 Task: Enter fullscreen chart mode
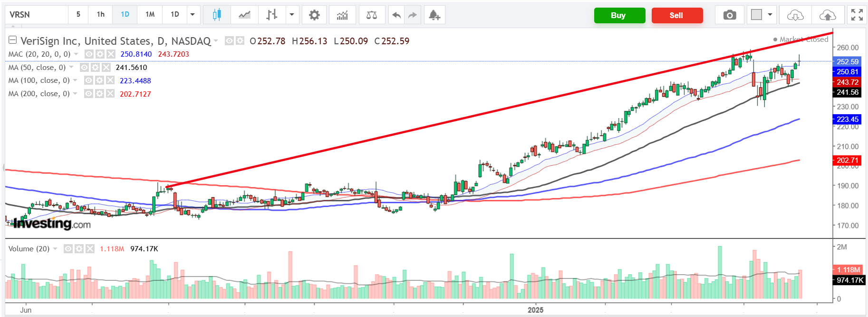pyautogui.click(x=857, y=15)
